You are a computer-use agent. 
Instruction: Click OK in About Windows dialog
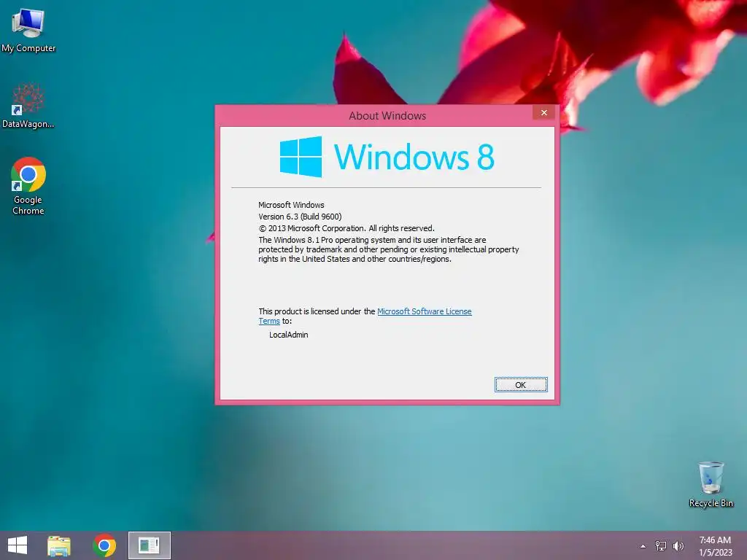click(521, 385)
